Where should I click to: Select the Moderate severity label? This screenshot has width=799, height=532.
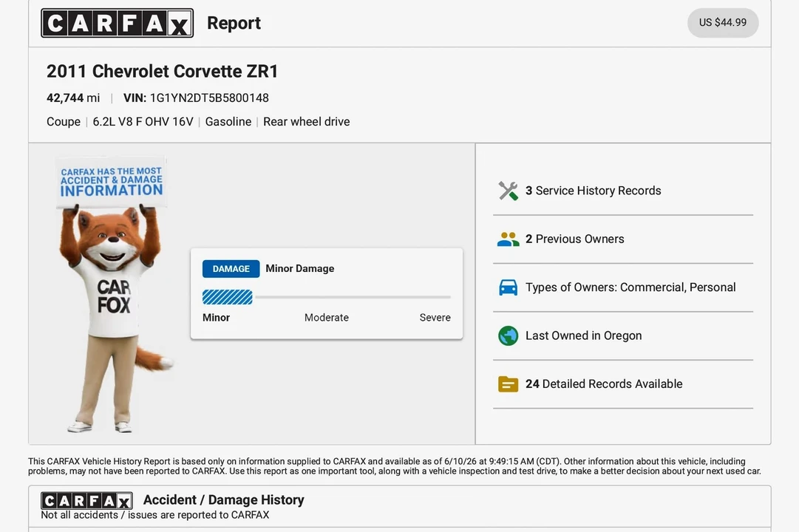tap(327, 318)
